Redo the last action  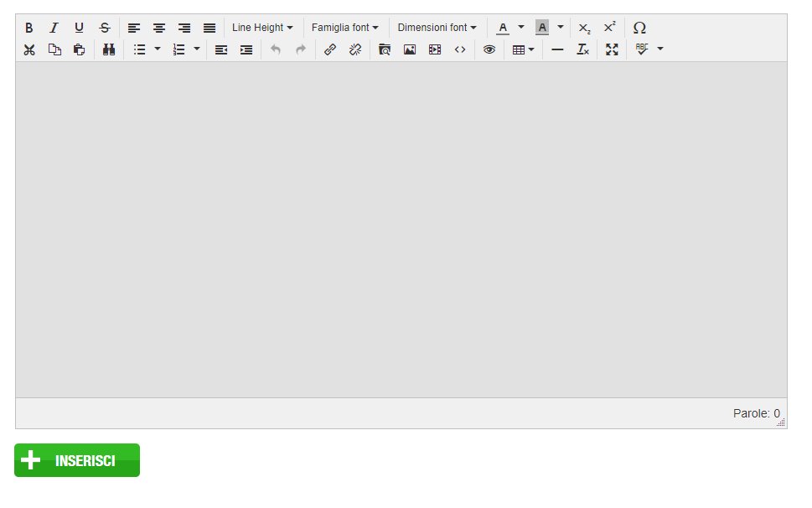pyautogui.click(x=301, y=49)
